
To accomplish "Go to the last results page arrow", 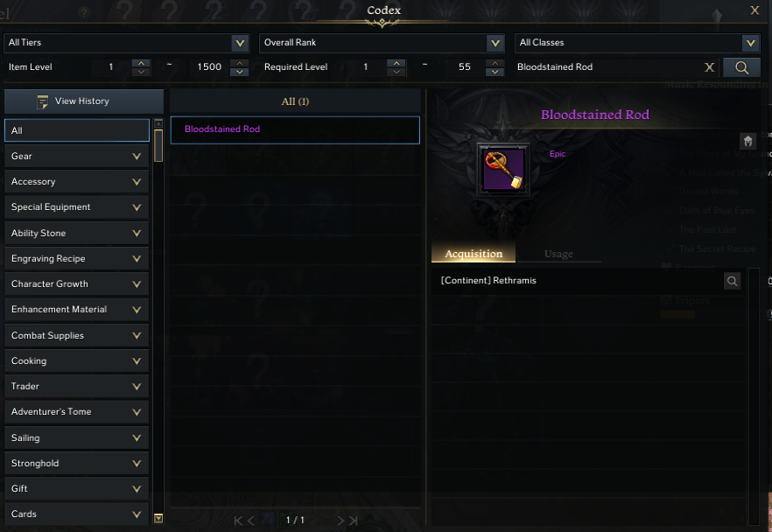I will (354, 521).
